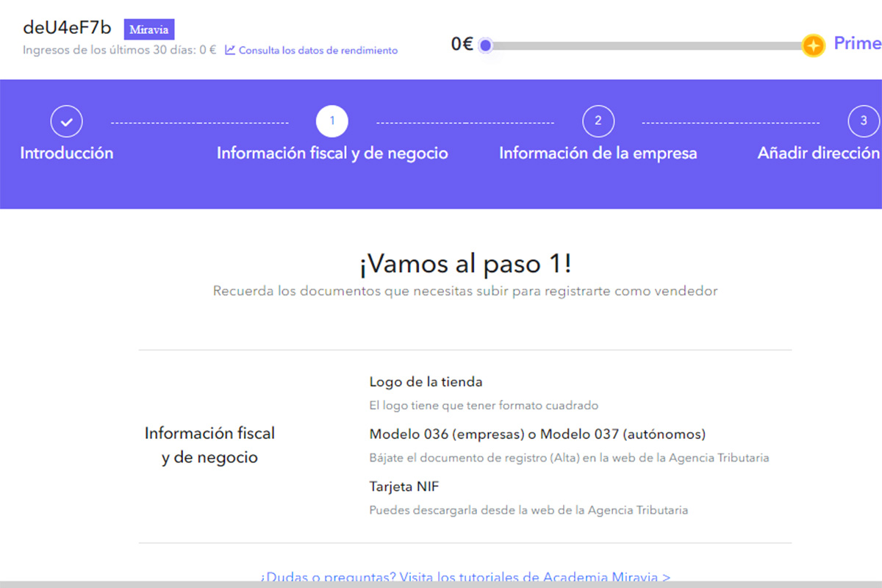Click El logo tiene que tener formato cuadrado

pyautogui.click(x=484, y=406)
